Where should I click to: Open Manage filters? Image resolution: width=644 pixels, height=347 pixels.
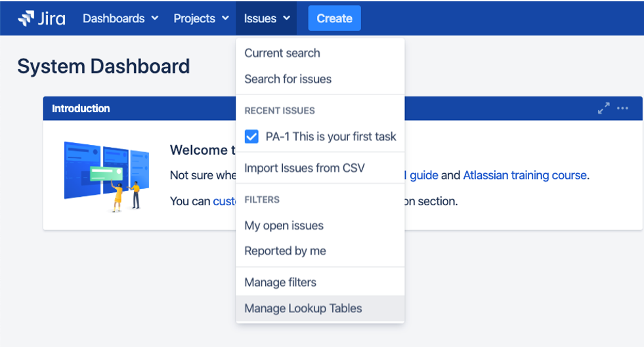(x=280, y=283)
